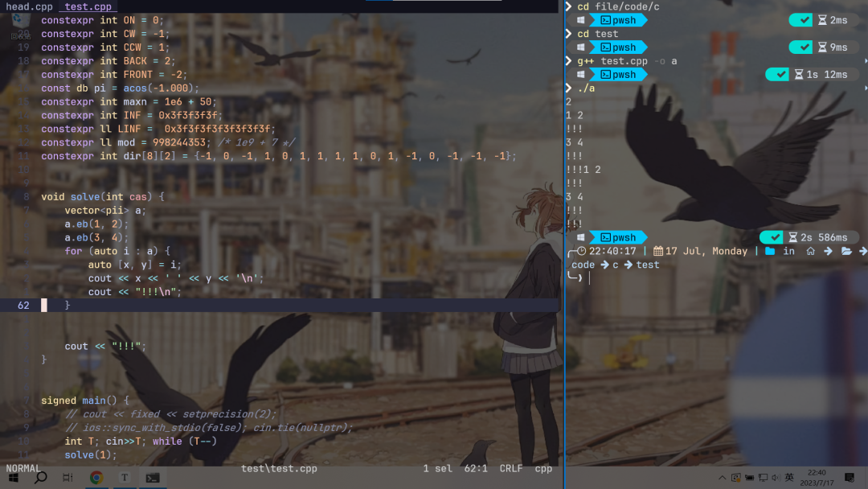Open the volume control tray icon
Viewport: 868px width, 489px height.
(776, 478)
